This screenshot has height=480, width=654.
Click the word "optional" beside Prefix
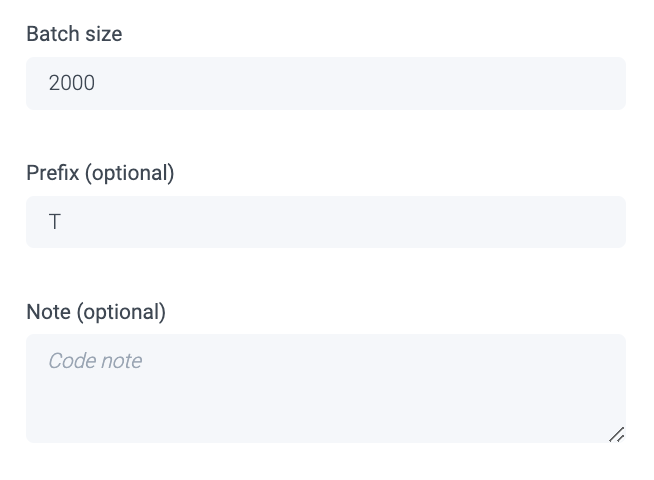pos(130,173)
